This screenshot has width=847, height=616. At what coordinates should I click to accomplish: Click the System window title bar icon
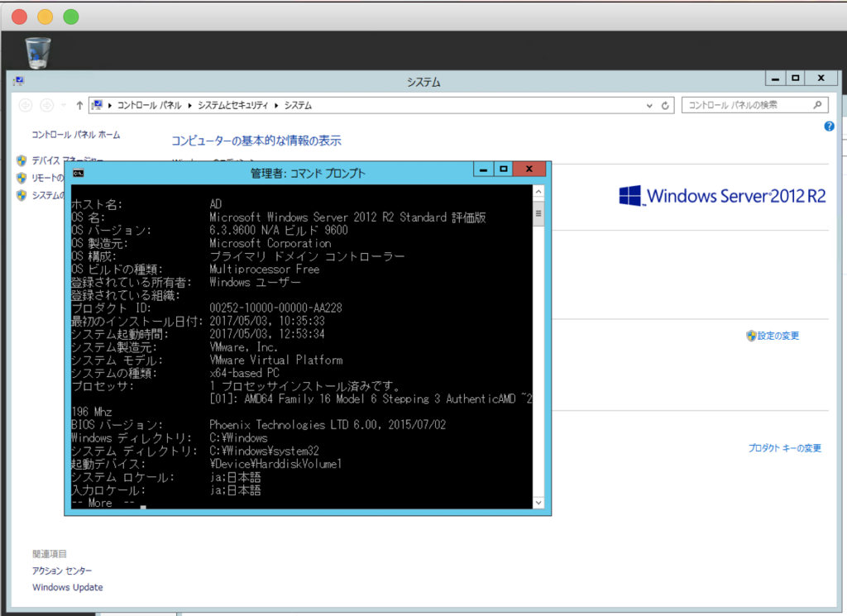[x=20, y=81]
